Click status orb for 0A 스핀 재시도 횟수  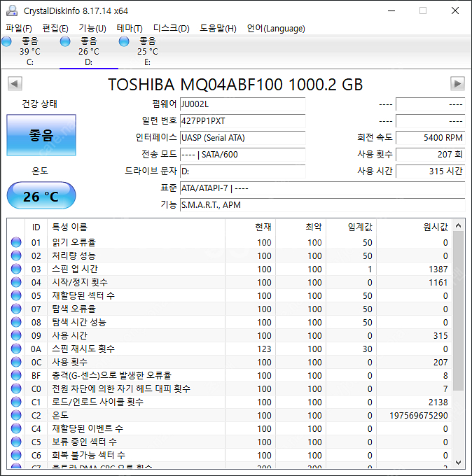[16, 349]
